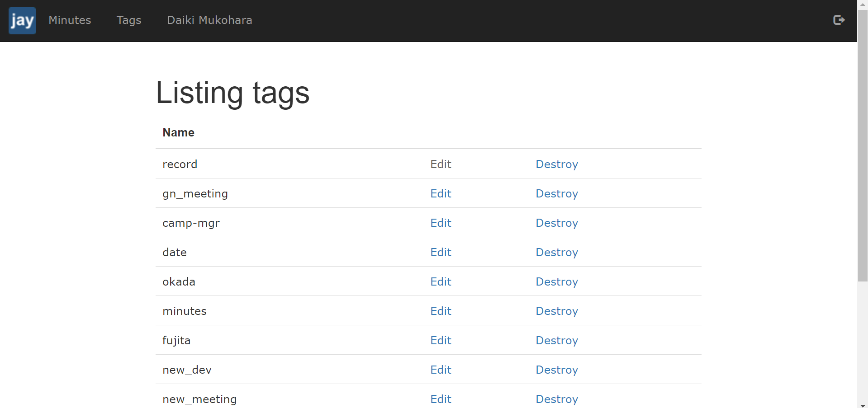
Task: Open the Daiki Mukohara user page
Action: [x=209, y=20]
